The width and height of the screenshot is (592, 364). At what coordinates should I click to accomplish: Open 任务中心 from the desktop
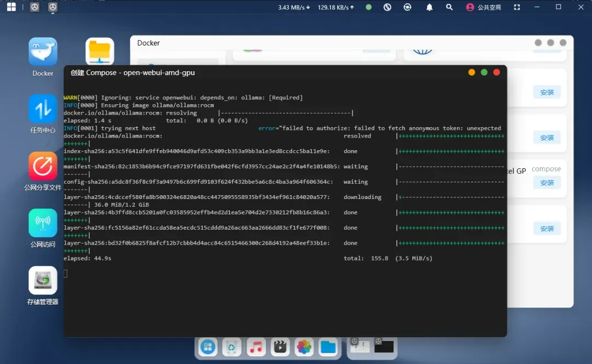click(43, 109)
